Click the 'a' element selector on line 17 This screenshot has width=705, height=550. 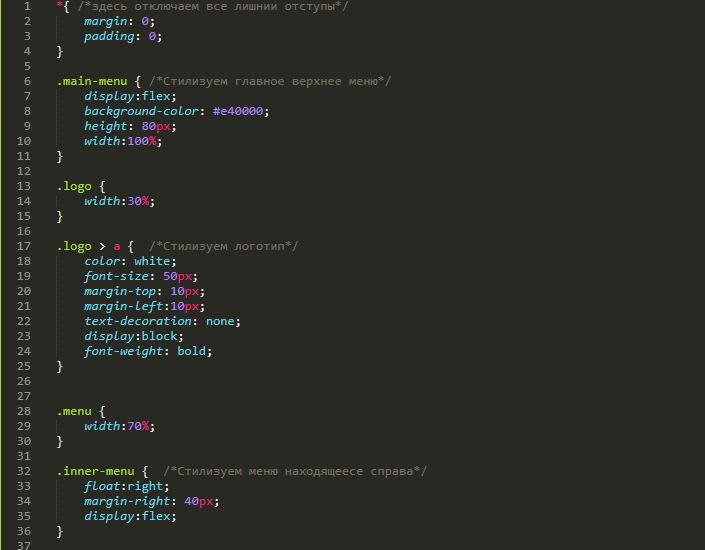pos(117,246)
